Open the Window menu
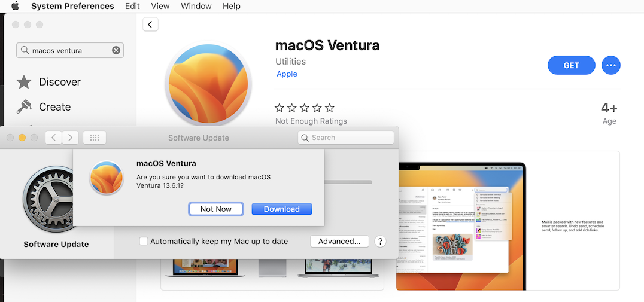This screenshot has width=644, height=302. (196, 6)
